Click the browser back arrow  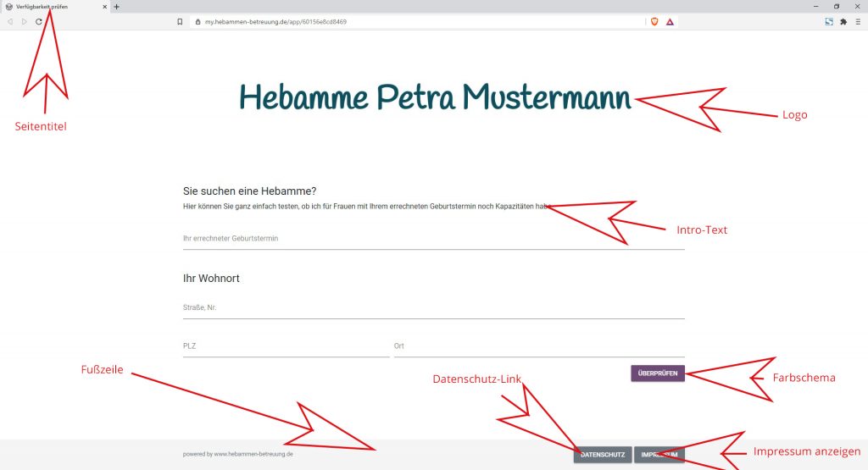10,22
